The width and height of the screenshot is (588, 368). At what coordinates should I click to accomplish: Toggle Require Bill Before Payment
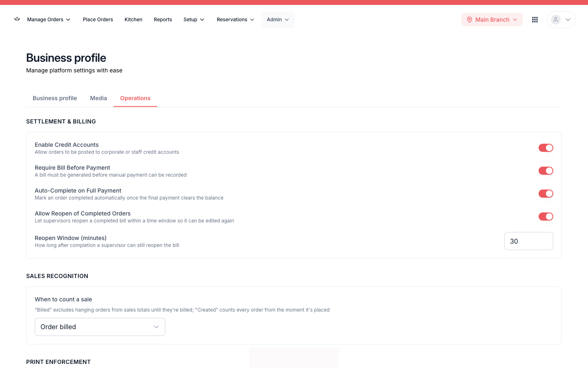[546, 171]
